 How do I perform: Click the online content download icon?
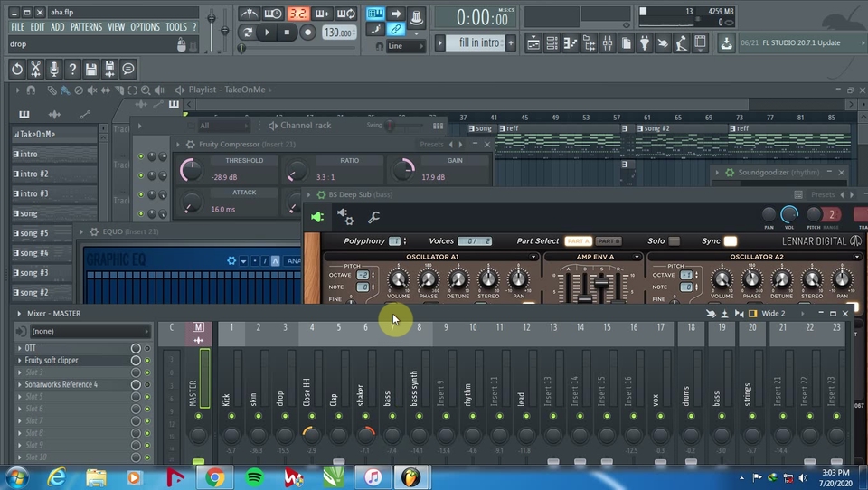[x=726, y=42]
